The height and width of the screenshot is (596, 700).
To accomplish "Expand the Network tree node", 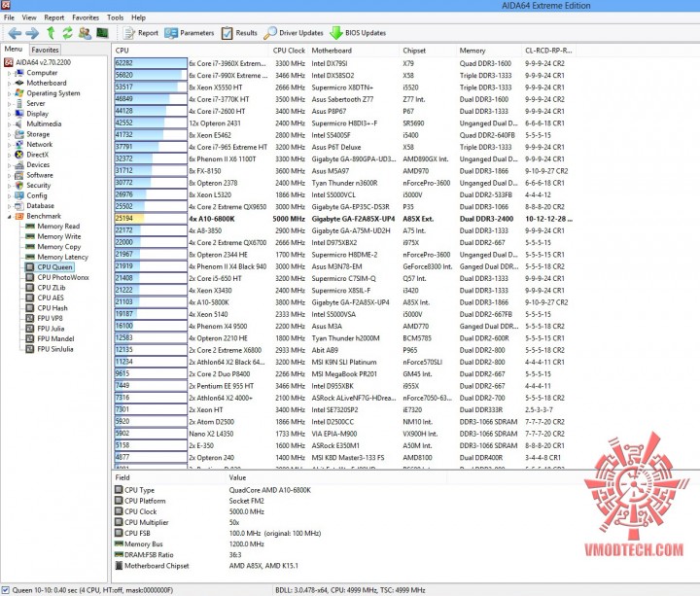I will 9,145.
